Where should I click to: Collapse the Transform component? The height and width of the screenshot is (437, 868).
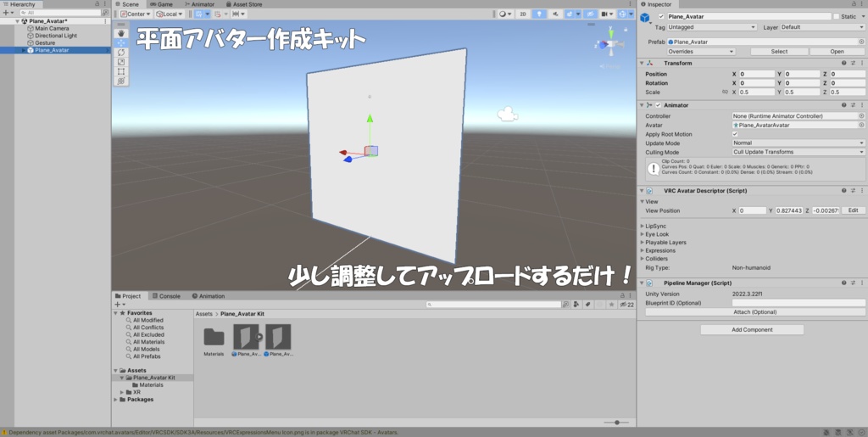pos(642,63)
